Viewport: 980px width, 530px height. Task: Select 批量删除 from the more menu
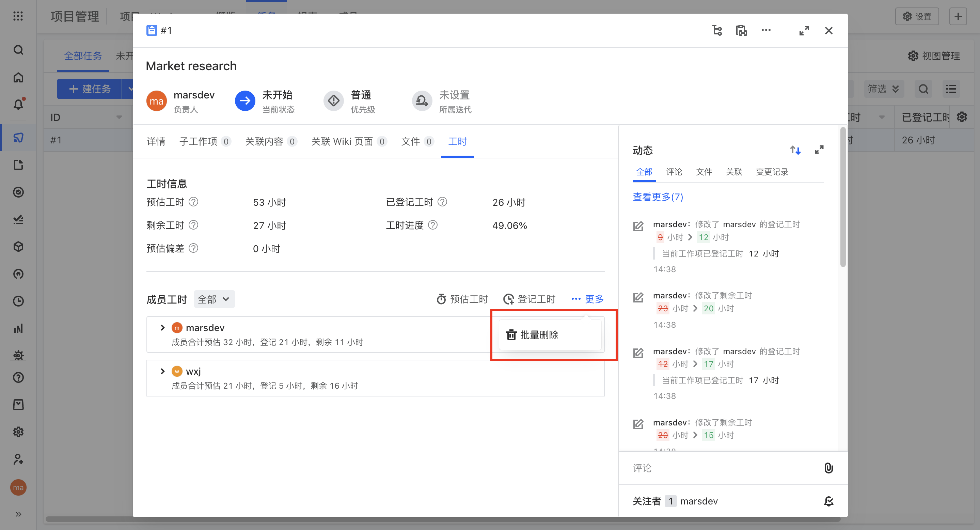pyautogui.click(x=550, y=335)
